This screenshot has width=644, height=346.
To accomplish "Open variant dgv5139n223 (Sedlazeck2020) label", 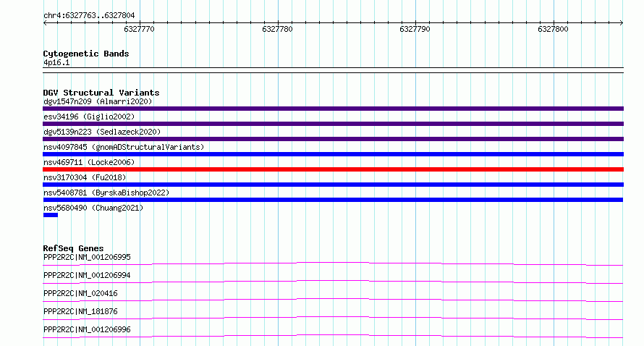I will (x=102, y=132).
